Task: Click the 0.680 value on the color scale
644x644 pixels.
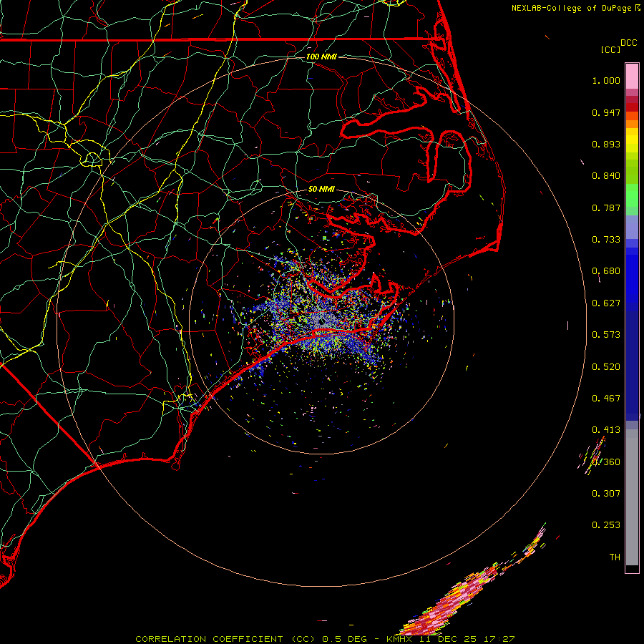Action: click(606, 271)
